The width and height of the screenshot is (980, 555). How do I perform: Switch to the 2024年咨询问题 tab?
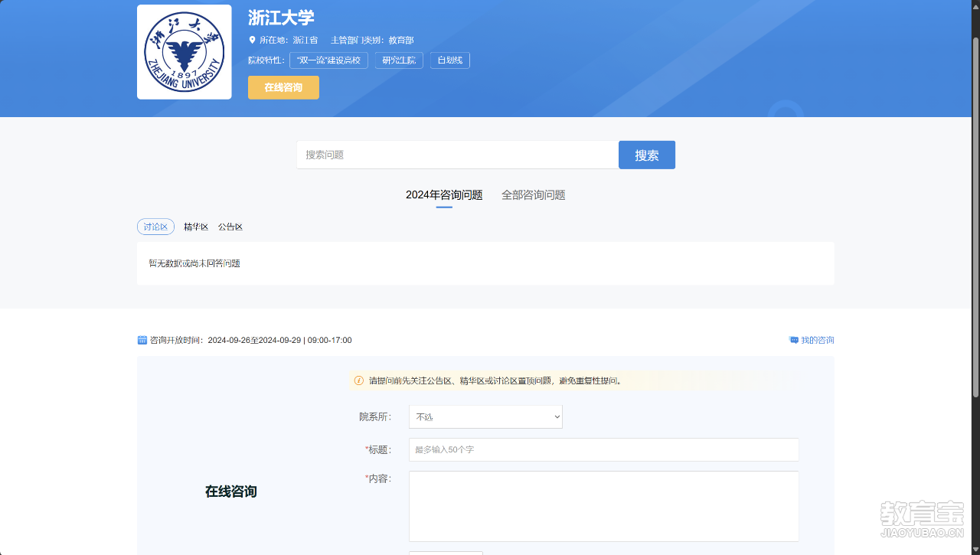pyautogui.click(x=444, y=195)
